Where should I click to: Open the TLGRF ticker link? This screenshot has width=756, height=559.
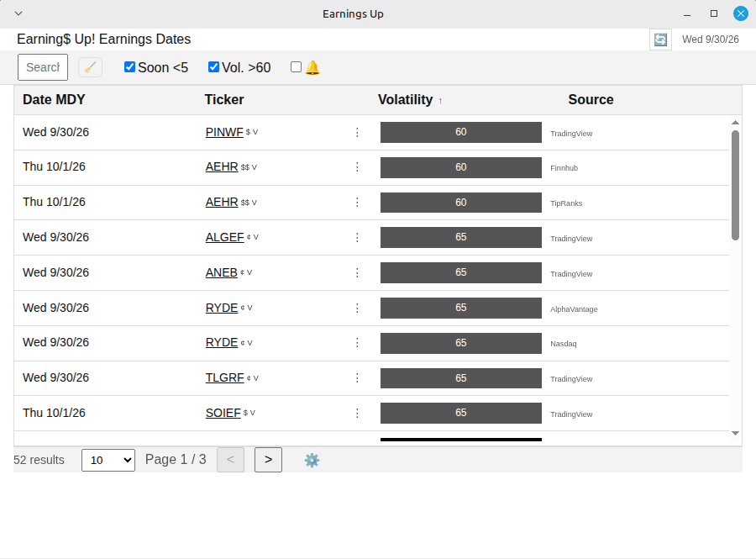(x=224, y=377)
